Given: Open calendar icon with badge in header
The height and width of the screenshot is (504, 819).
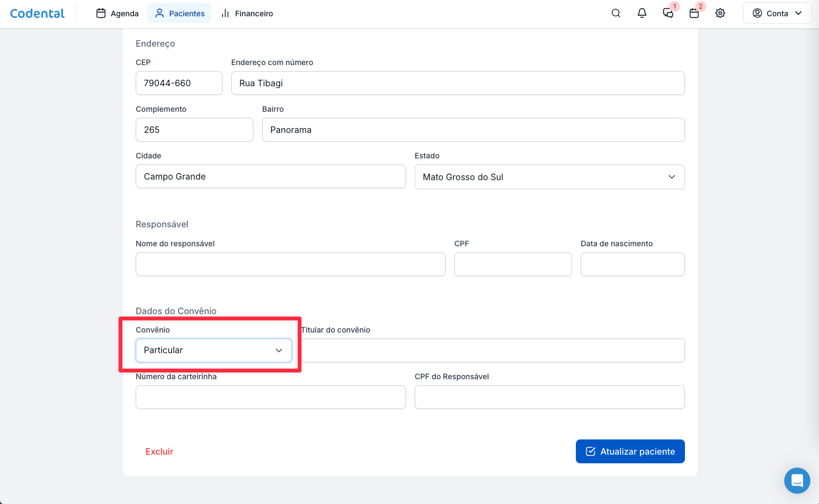Looking at the screenshot, I should pyautogui.click(x=694, y=14).
